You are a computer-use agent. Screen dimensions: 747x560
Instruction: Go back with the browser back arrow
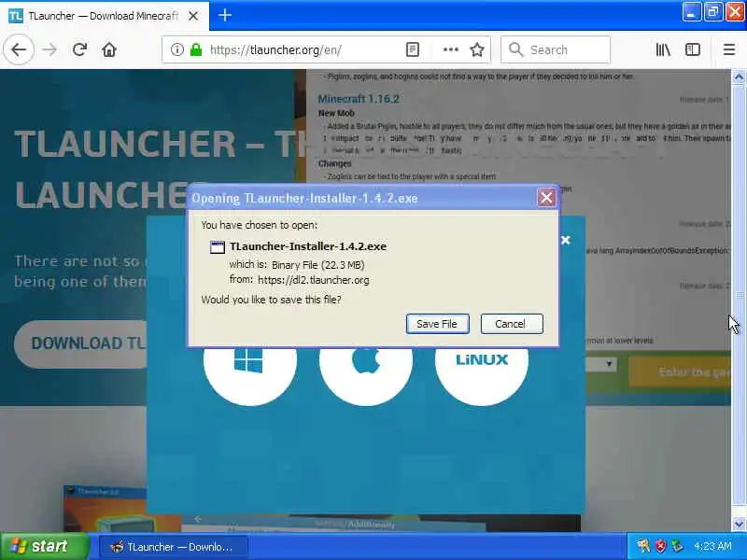click(x=19, y=49)
